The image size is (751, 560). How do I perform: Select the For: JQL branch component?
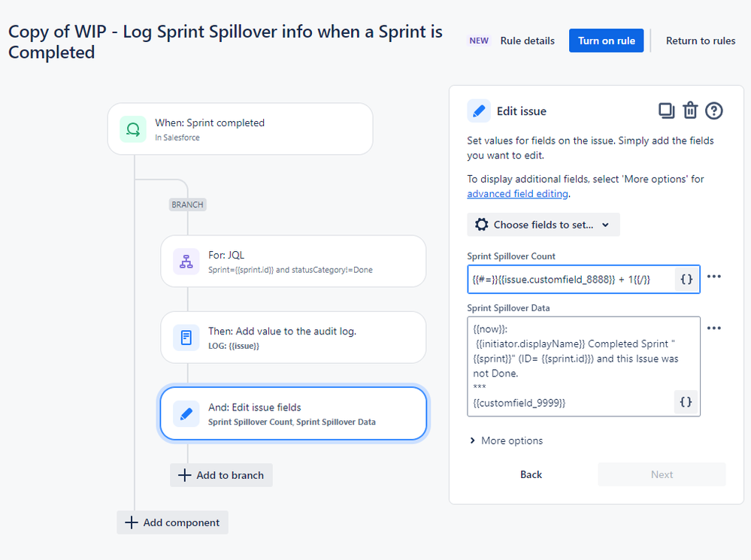tap(293, 262)
